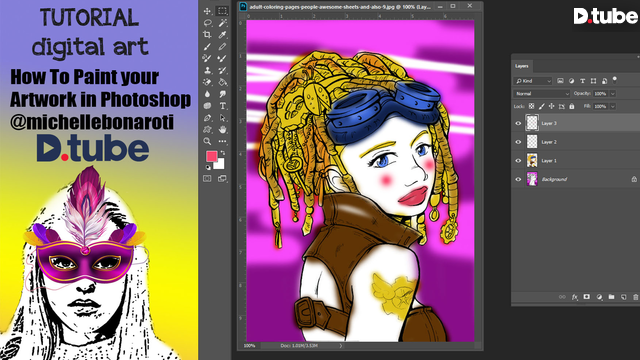Toggle lock position
The image size is (640, 360).
pyautogui.click(x=551, y=106)
